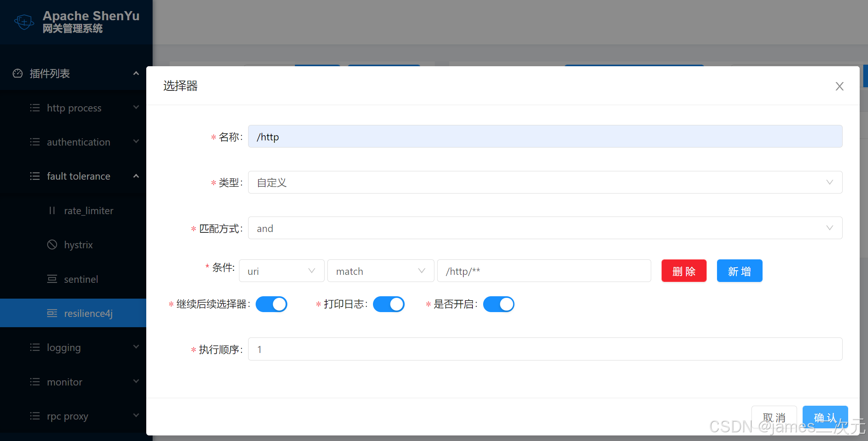
Task: Click the sentinel plugin menu item
Action: (x=81, y=279)
